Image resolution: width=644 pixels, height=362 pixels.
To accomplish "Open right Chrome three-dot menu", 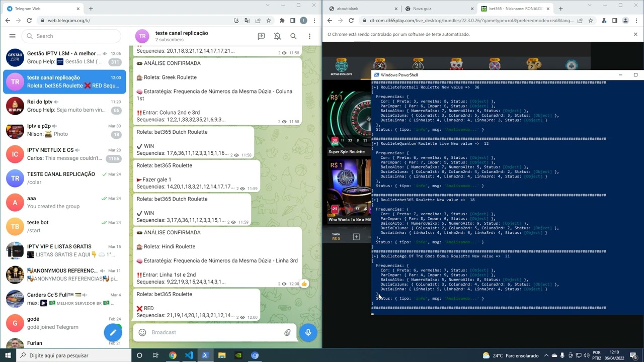I will click(636, 21).
